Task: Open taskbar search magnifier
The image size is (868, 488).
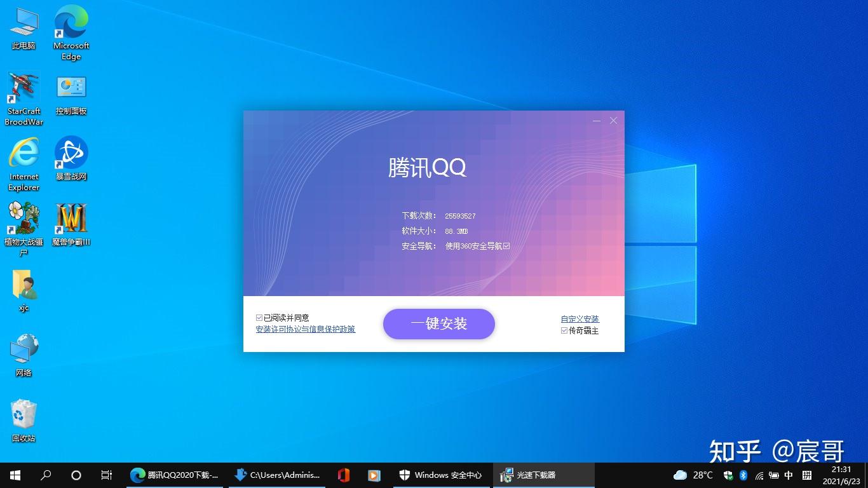Action: (46, 475)
